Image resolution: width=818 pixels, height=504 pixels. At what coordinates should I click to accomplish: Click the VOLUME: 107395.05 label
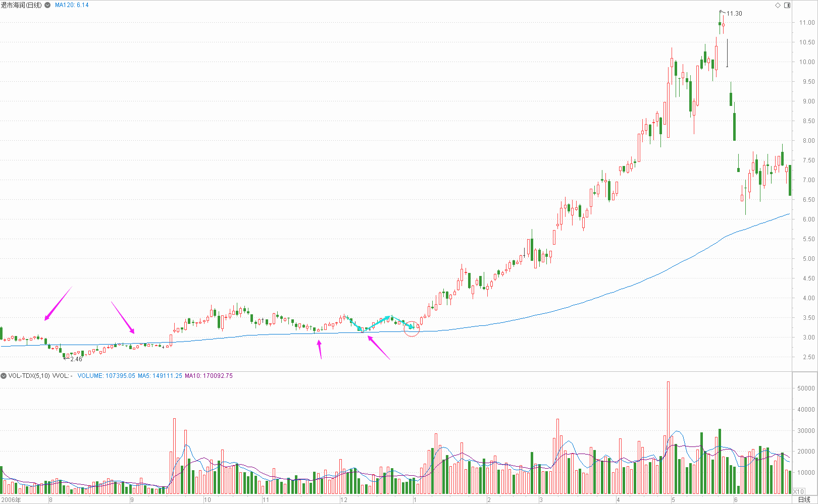point(106,376)
